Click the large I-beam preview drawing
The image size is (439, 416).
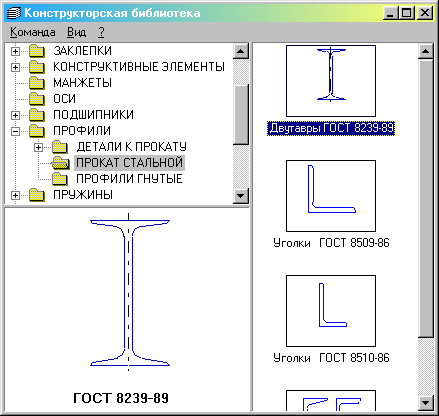(130, 292)
